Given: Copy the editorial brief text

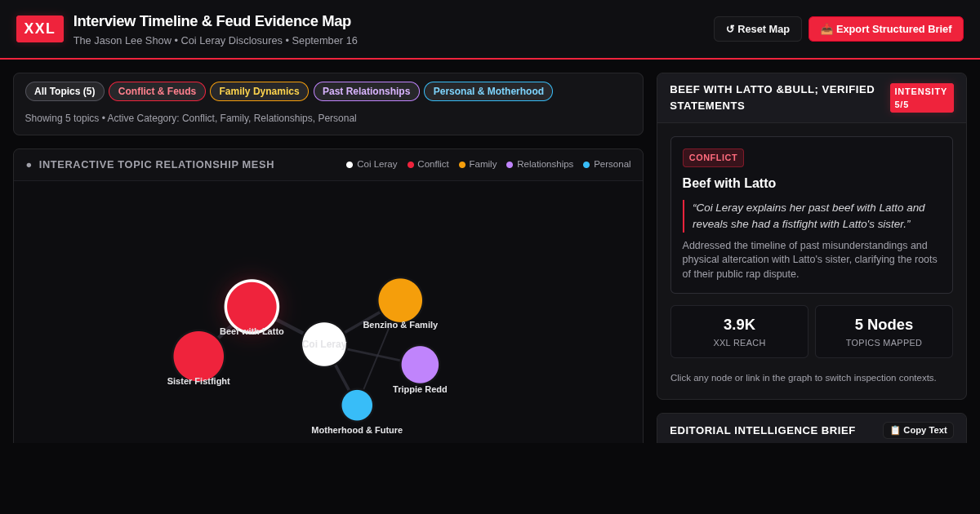Looking at the screenshot, I should click(x=918, y=430).
